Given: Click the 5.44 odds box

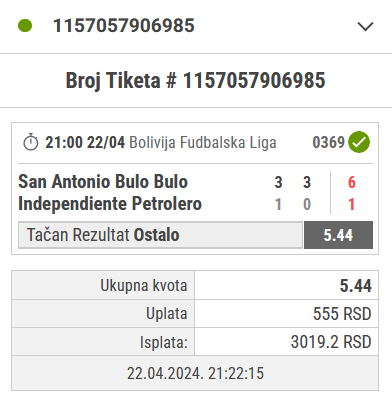Looking at the screenshot, I should (x=338, y=235).
